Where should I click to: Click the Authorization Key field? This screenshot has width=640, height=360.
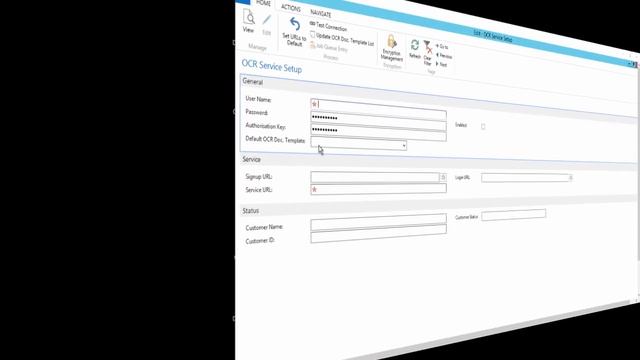(378, 132)
